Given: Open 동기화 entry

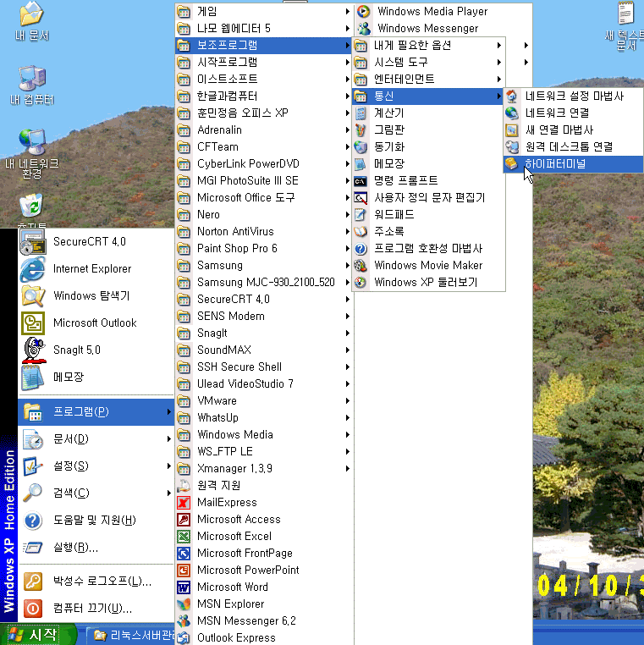Looking at the screenshot, I should 428,146.
